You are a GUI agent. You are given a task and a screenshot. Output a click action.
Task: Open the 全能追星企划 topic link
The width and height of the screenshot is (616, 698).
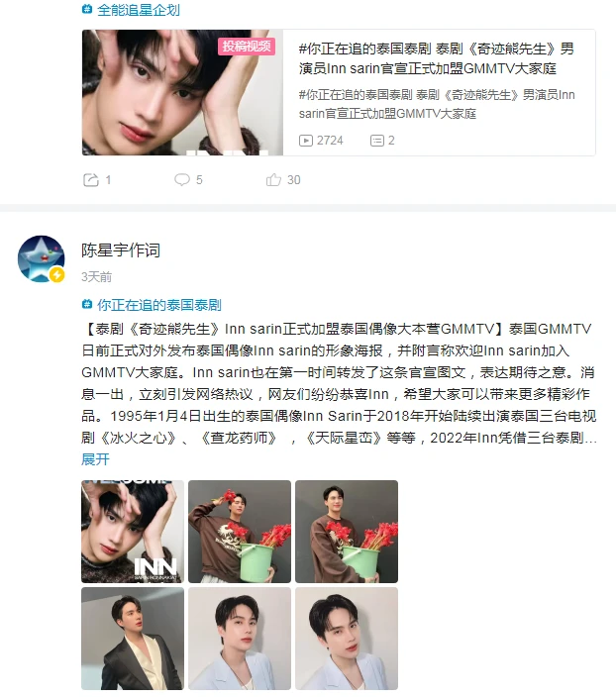139,10
